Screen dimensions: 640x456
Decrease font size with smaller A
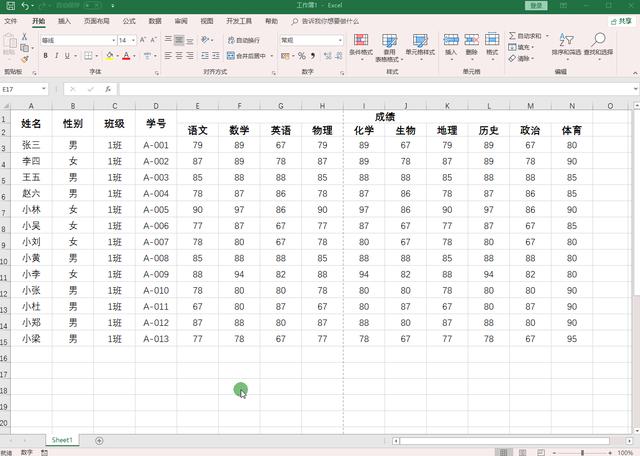tap(153, 40)
